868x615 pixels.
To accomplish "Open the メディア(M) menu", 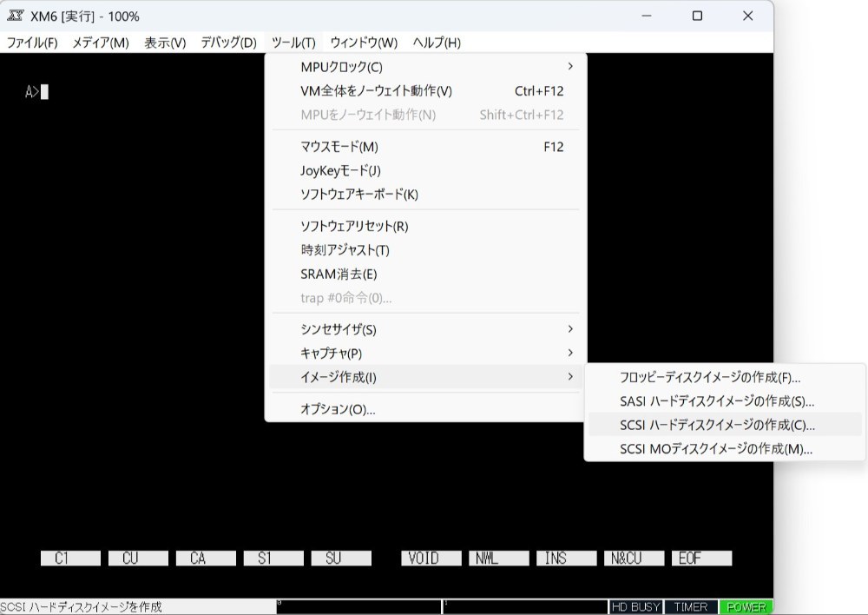I will [100, 43].
